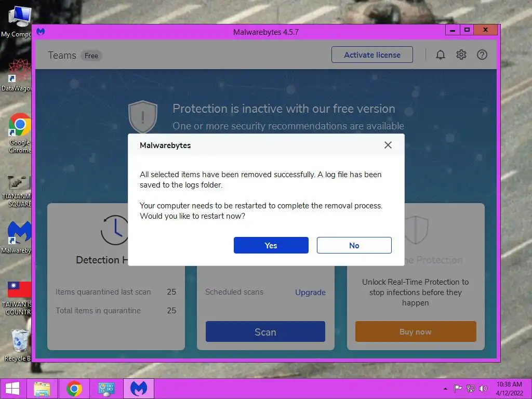Click the protection warning shield icon
The image size is (532, 399).
[143, 117]
